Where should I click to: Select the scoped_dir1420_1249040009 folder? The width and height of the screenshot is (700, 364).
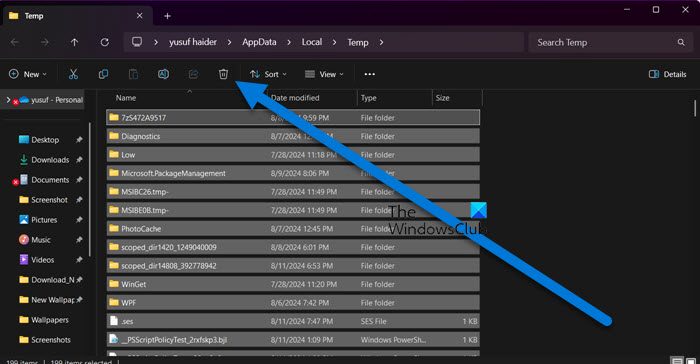(x=293, y=247)
